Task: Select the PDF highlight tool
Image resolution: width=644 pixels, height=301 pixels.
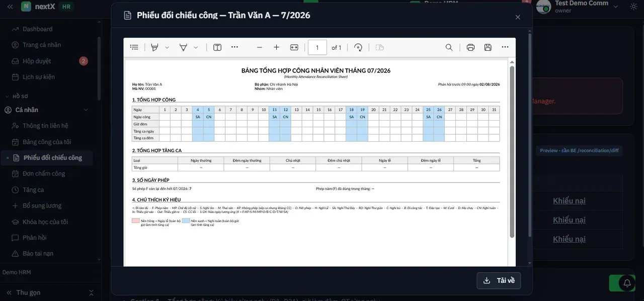Action: click(154, 47)
